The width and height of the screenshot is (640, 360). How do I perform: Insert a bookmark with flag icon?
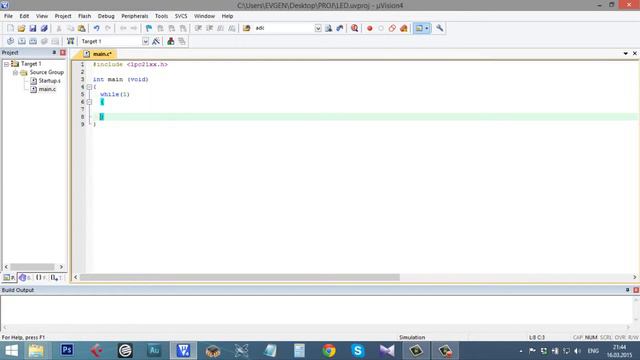pos(149,28)
